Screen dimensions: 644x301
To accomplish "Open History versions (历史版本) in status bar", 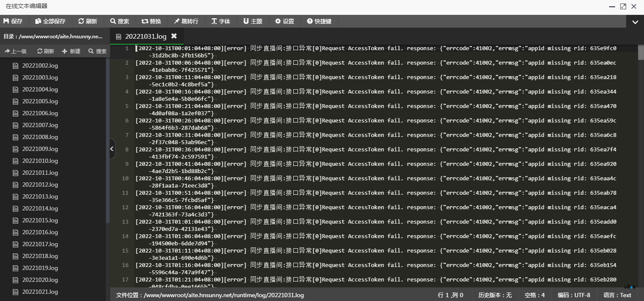I will click(495, 295).
